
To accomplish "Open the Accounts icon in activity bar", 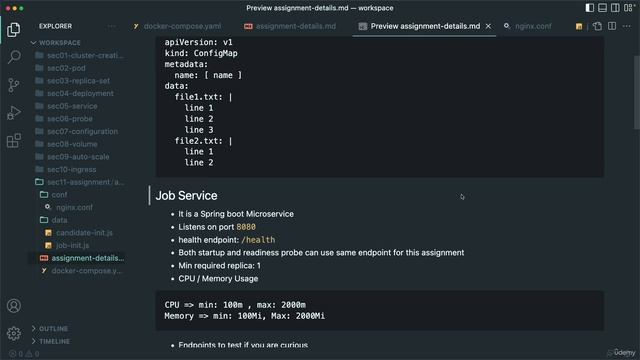I will click(x=13, y=306).
